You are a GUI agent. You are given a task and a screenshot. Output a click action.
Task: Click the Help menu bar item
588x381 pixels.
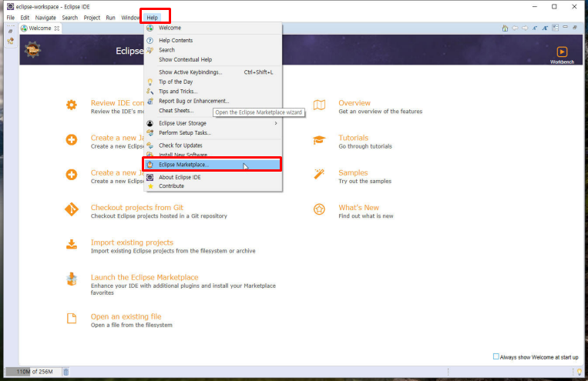(153, 18)
